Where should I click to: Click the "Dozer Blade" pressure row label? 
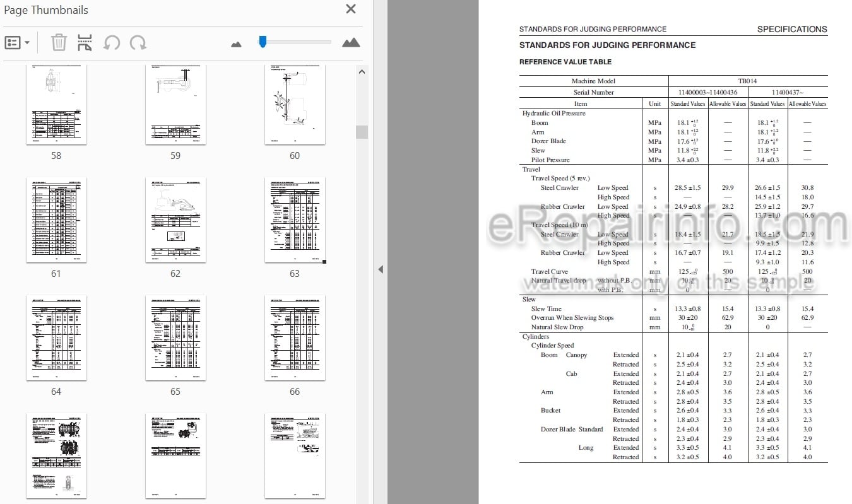(548, 141)
